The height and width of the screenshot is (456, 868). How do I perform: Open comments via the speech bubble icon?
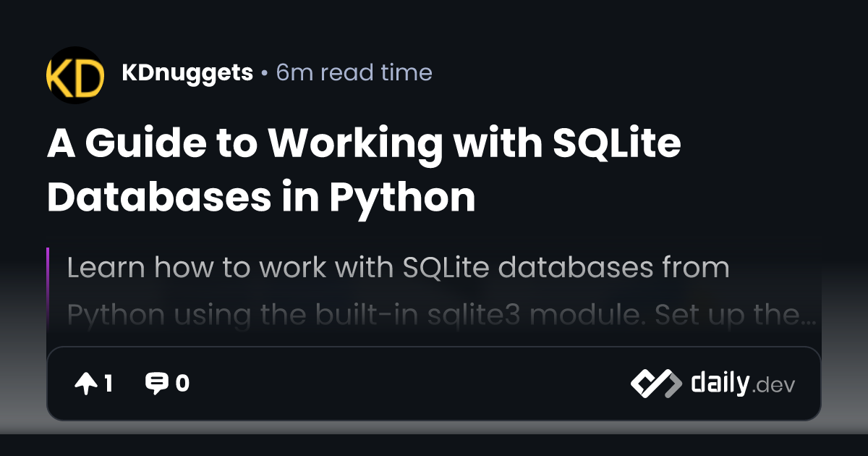[x=156, y=384]
